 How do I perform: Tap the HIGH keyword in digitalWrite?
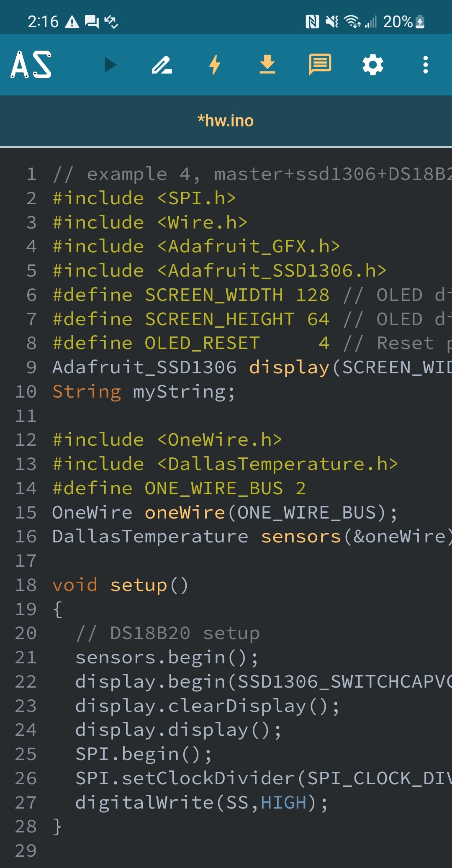tap(284, 803)
